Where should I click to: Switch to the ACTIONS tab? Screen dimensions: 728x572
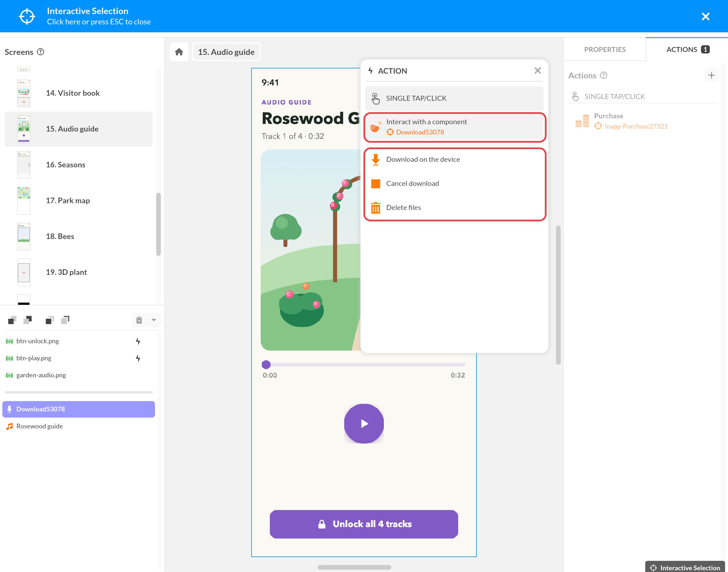(687, 50)
